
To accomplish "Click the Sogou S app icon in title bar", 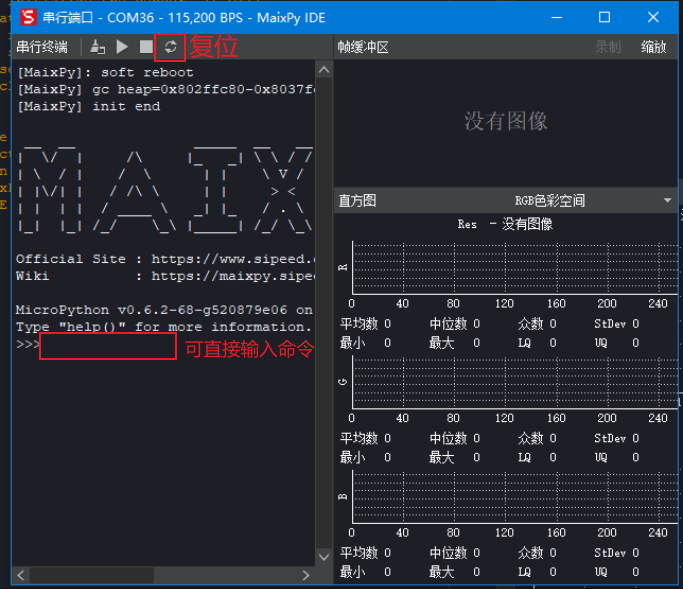I will pyautogui.click(x=28, y=17).
